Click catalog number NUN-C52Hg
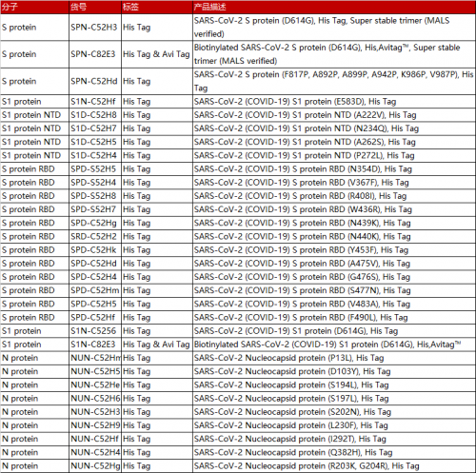 point(95,465)
